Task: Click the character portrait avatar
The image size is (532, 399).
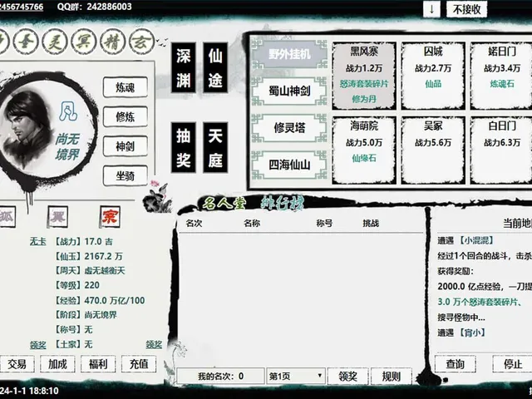Action: (x=27, y=129)
